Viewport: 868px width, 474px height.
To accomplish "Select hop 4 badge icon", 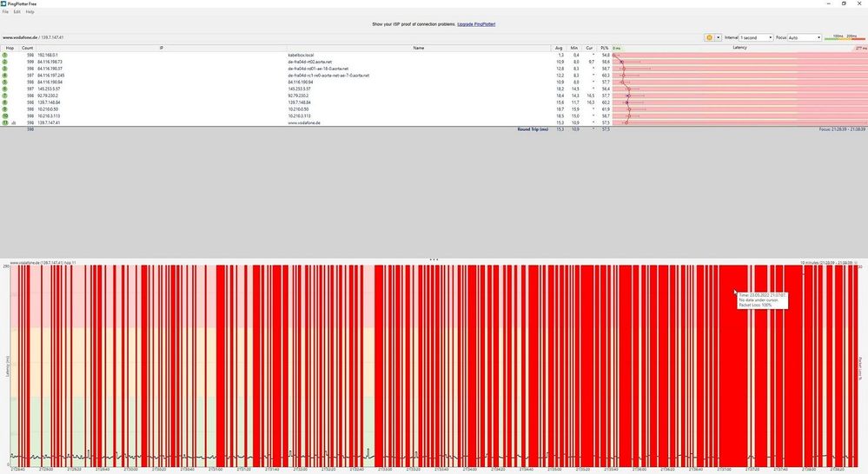I will 5,76.
